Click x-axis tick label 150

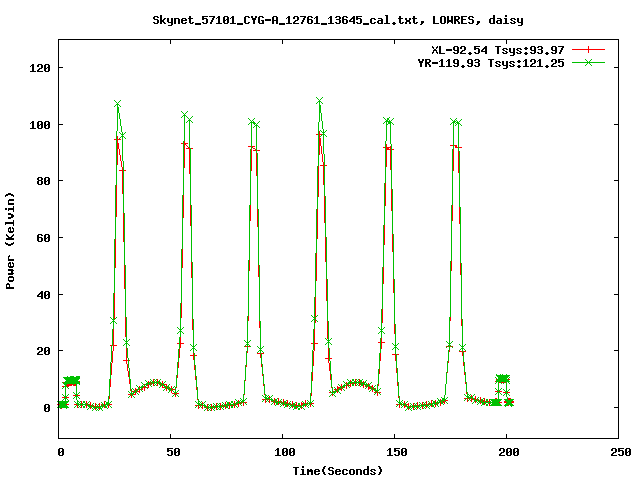click(397, 452)
